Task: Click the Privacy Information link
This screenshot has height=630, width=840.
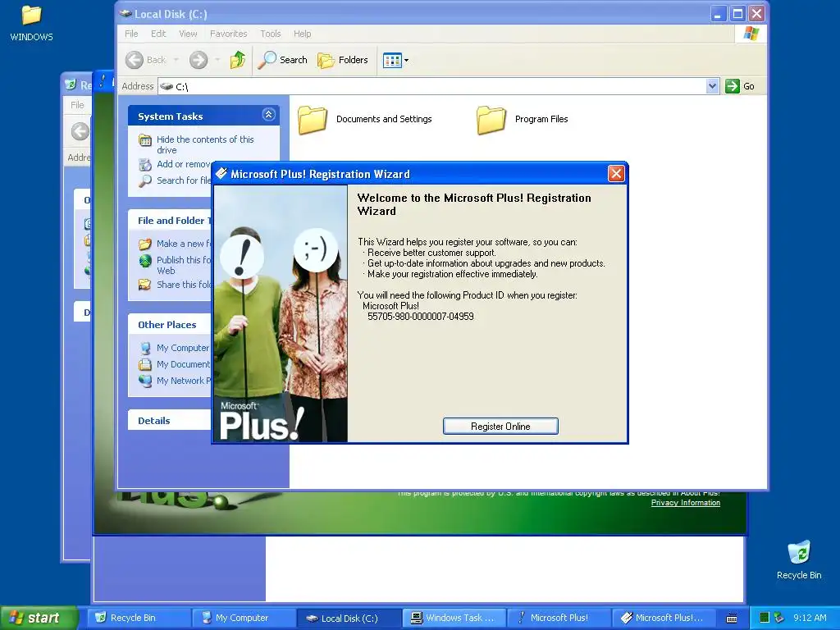Action: (685, 503)
